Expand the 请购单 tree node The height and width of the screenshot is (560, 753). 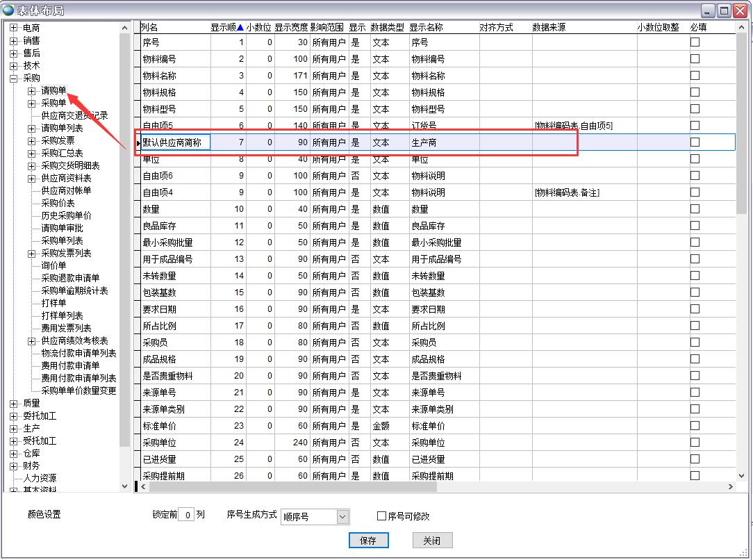pyautogui.click(x=31, y=90)
